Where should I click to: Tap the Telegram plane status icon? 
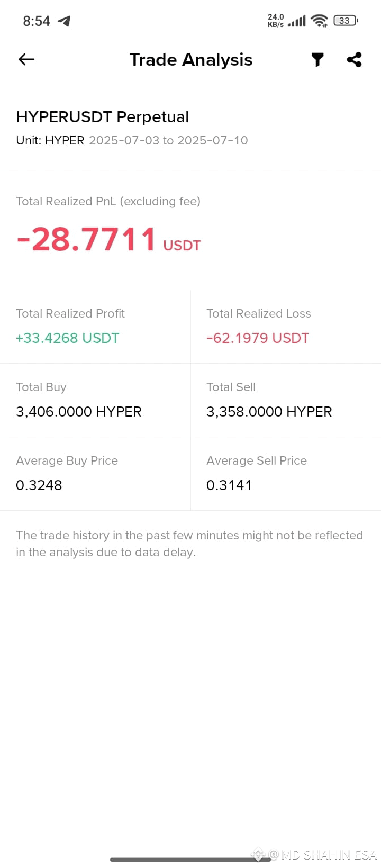(x=64, y=21)
